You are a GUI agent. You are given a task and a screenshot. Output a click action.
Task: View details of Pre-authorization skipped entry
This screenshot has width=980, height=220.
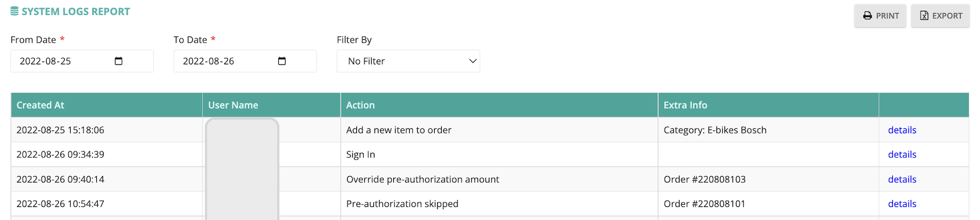pyautogui.click(x=902, y=203)
